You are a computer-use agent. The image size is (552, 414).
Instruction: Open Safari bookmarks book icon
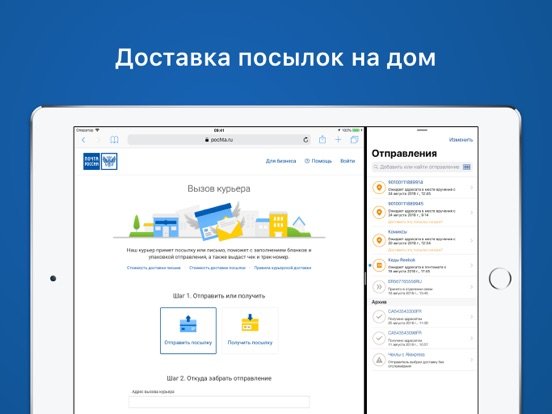114,140
